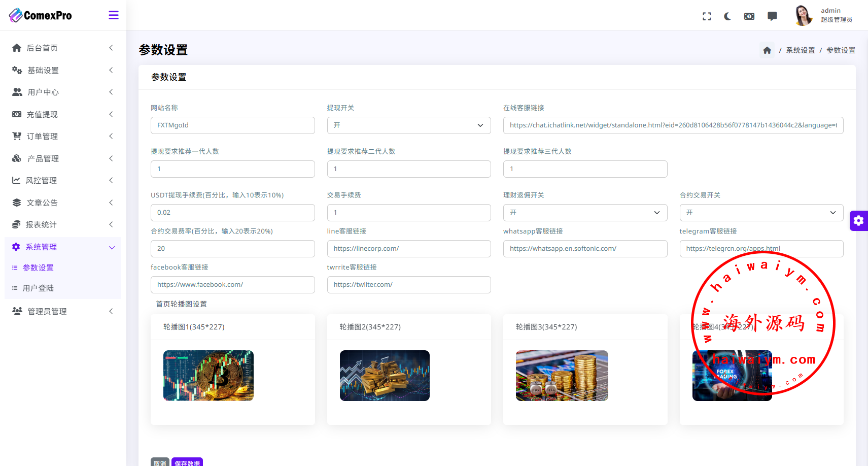
Task: Click 轮播图2 gold bars thumbnail
Action: pyautogui.click(x=385, y=376)
